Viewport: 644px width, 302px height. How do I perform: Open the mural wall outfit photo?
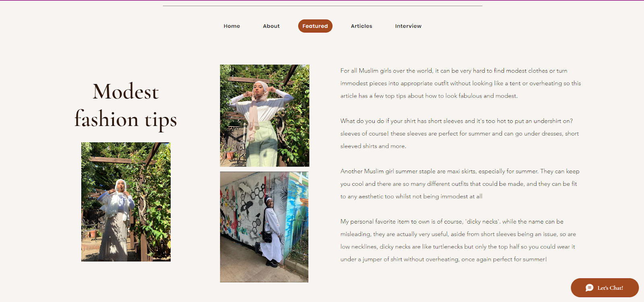[264, 227]
